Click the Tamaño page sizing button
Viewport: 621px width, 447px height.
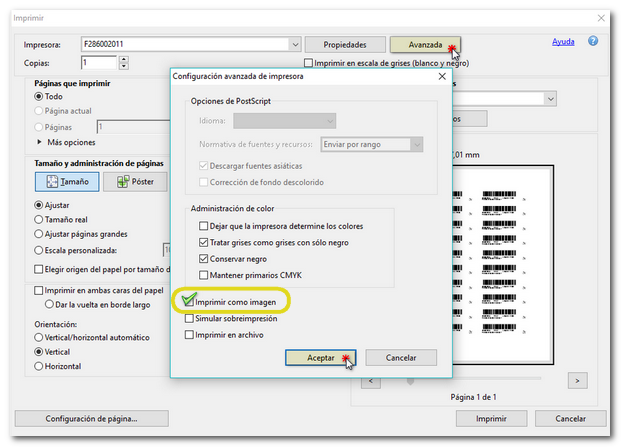click(x=68, y=181)
